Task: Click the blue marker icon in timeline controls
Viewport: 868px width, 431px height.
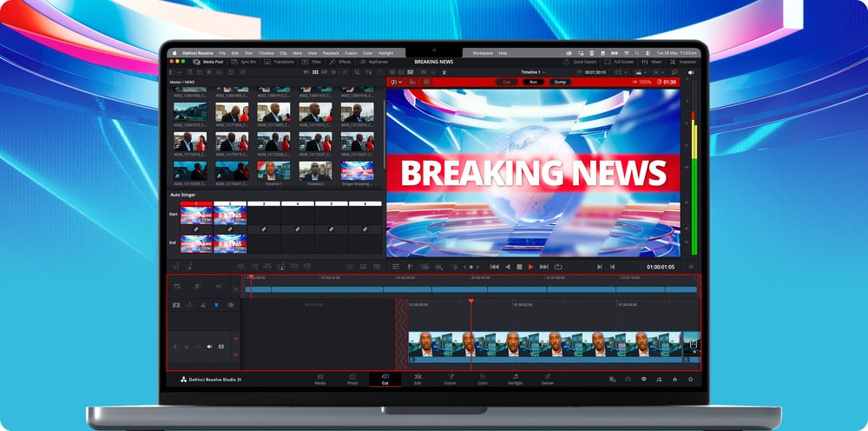Action: [216, 305]
